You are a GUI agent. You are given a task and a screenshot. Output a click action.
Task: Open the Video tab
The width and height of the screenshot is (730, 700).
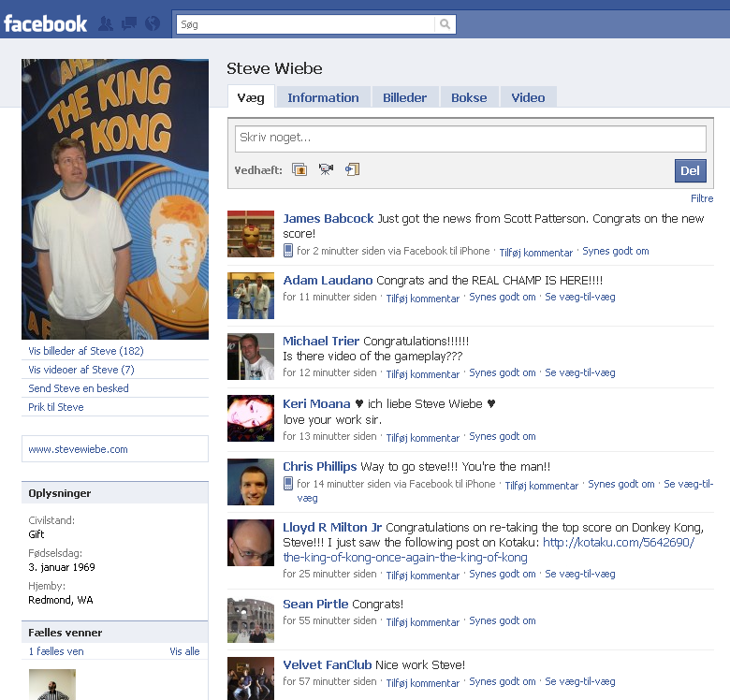pyautogui.click(x=528, y=97)
